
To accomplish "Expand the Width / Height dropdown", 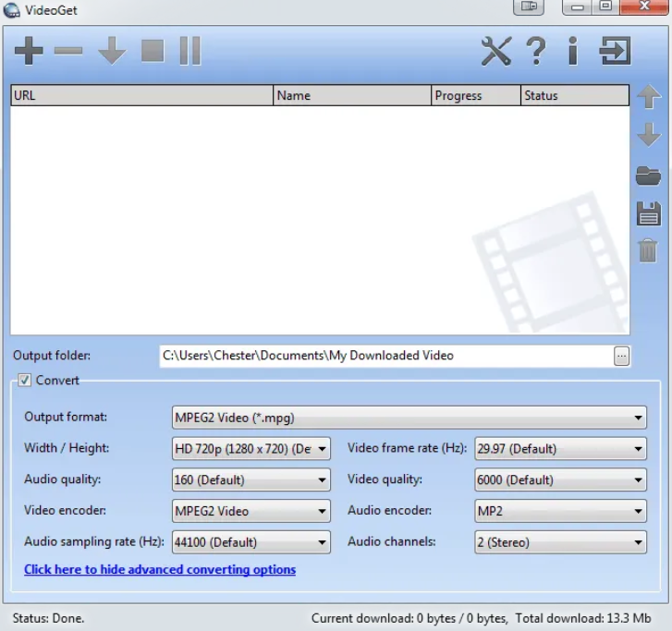I will pyautogui.click(x=251, y=448).
